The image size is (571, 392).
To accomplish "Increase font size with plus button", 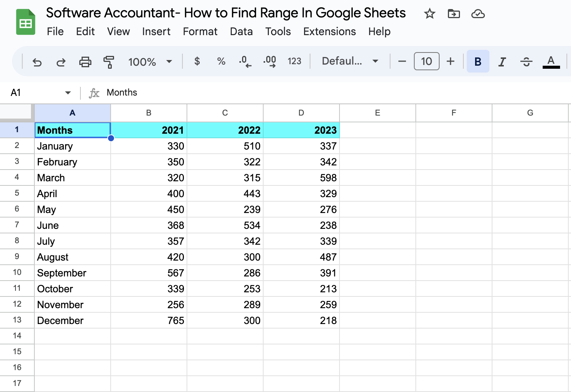I will (x=450, y=61).
